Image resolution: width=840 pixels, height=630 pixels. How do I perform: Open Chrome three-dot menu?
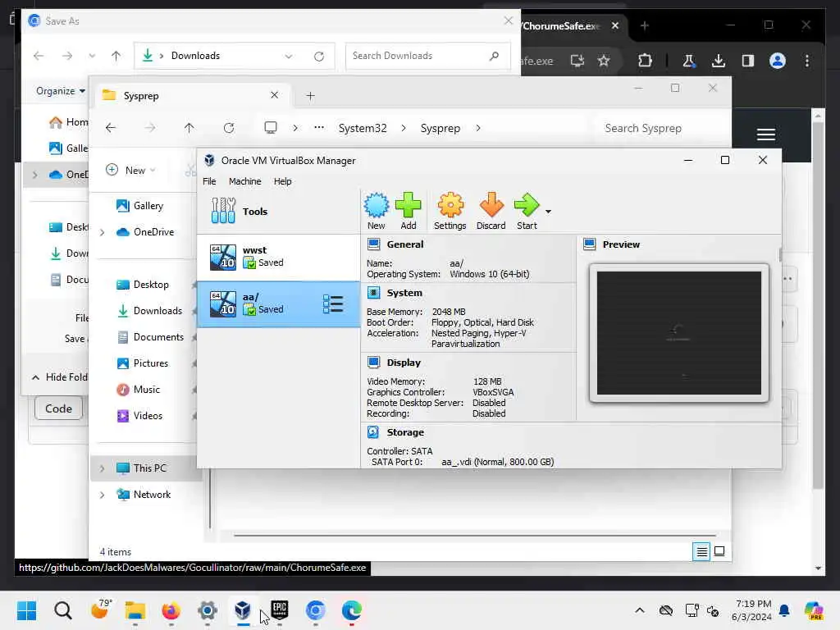[x=807, y=61]
